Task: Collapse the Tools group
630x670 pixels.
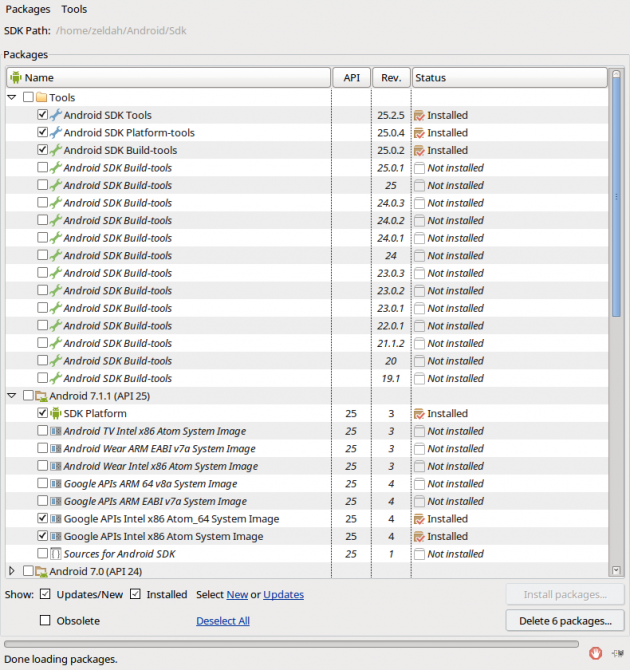Action: 12,97
